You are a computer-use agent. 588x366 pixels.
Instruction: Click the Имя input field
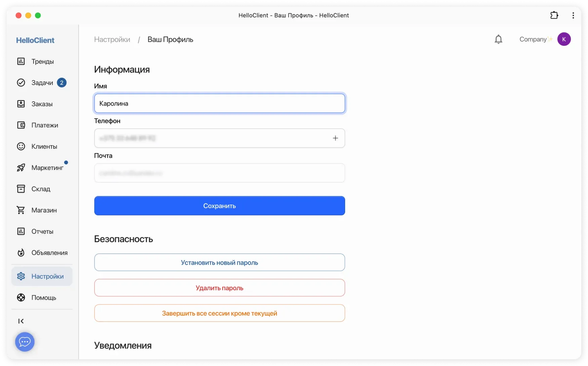(x=219, y=103)
